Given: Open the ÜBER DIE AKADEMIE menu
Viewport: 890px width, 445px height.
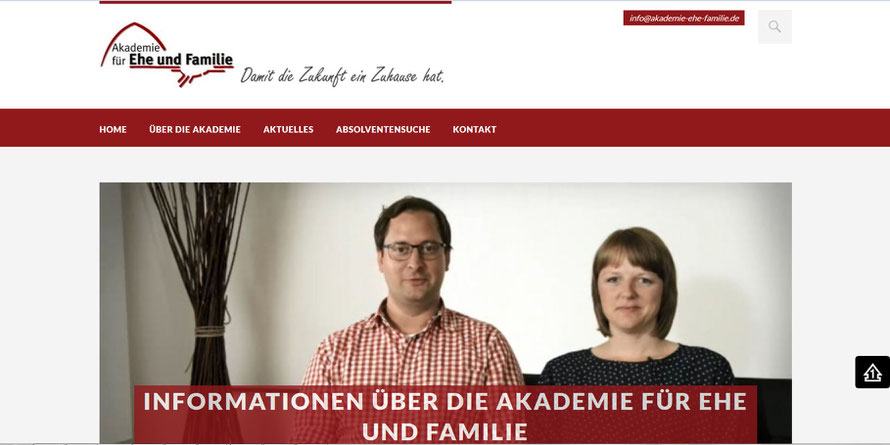Looking at the screenshot, I should (x=195, y=129).
